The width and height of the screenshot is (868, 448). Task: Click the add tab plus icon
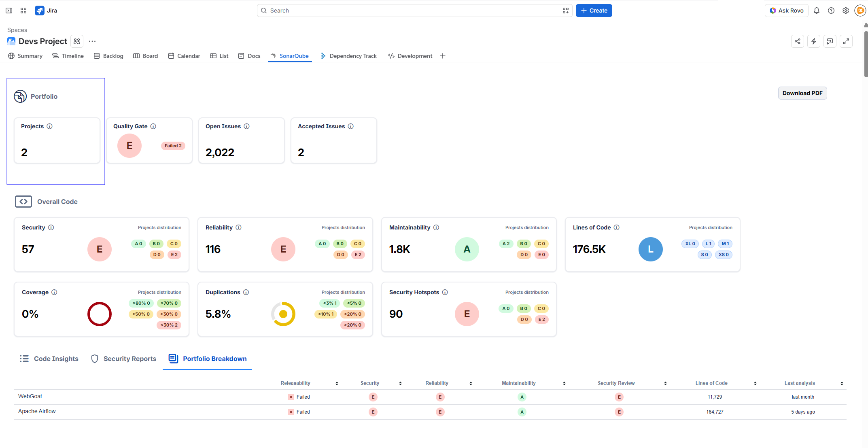click(x=443, y=56)
